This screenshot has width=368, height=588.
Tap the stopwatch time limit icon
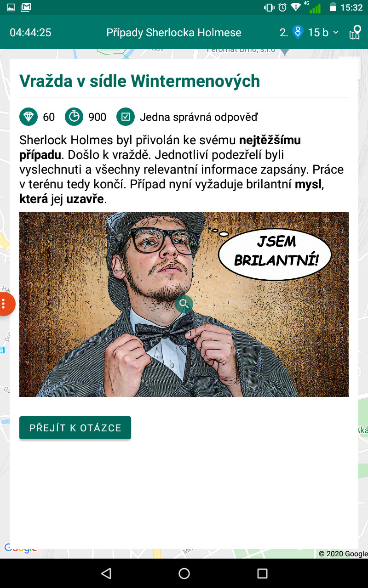point(74,117)
